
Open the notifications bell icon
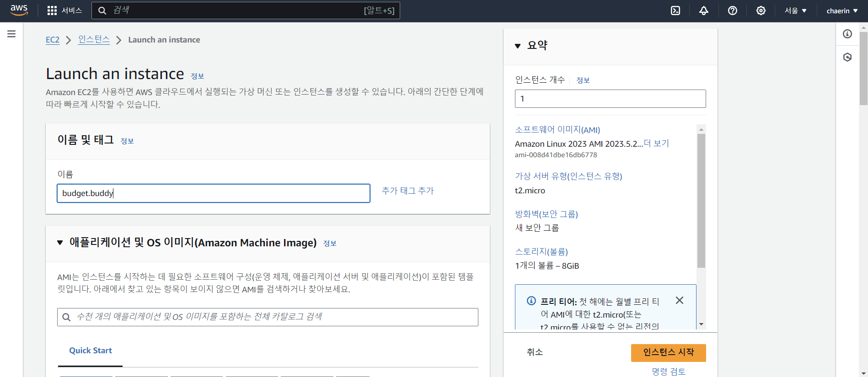(704, 11)
